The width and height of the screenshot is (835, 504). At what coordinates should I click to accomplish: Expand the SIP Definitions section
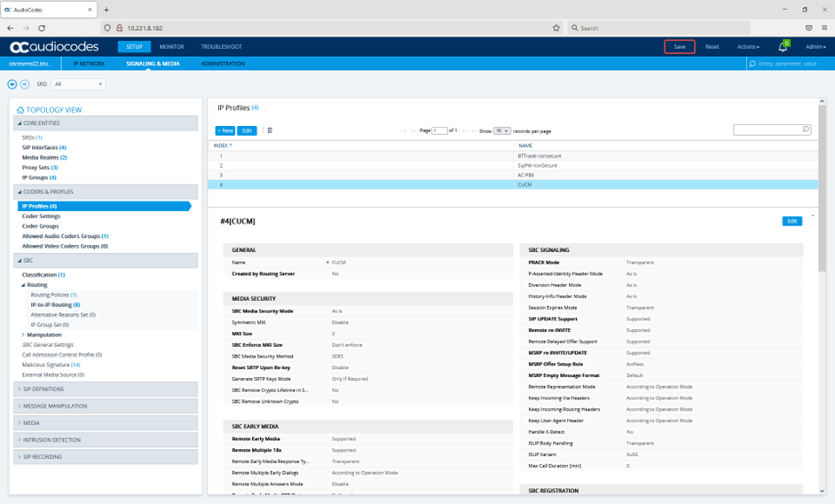pyautogui.click(x=106, y=389)
